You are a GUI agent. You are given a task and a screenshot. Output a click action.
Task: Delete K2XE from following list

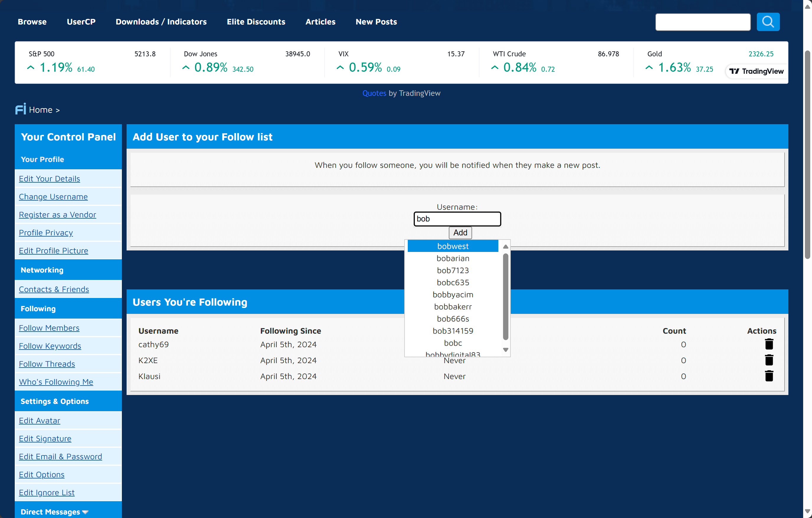pos(769,360)
